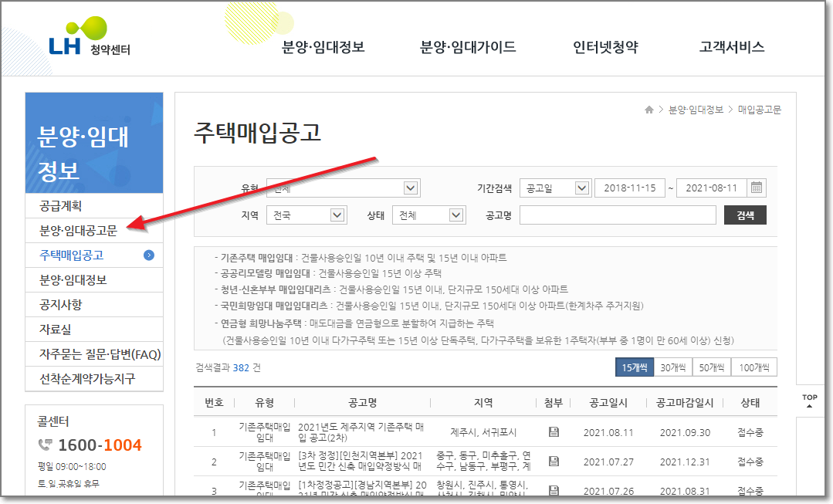Select the 50개씩 list size option
The image size is (833, 504).
click(x=710, y=367)
